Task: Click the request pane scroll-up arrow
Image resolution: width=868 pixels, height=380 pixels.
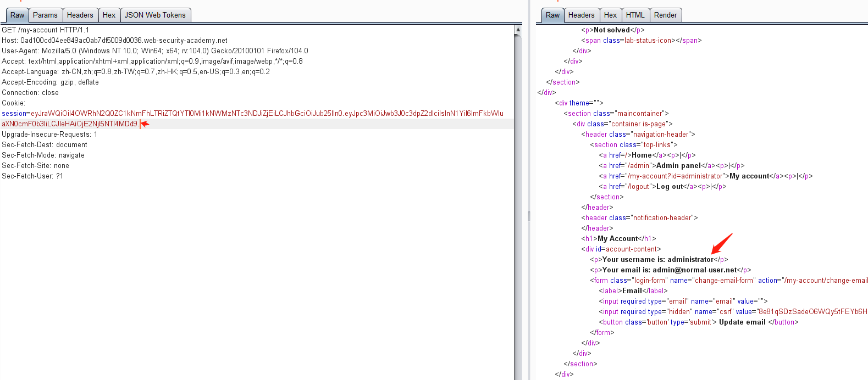Action: (518, 29)
